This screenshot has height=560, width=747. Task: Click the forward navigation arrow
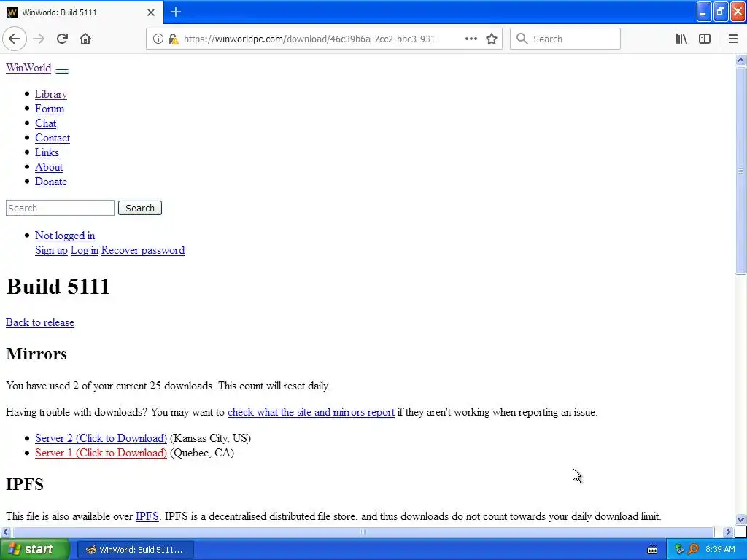point(39,39)
